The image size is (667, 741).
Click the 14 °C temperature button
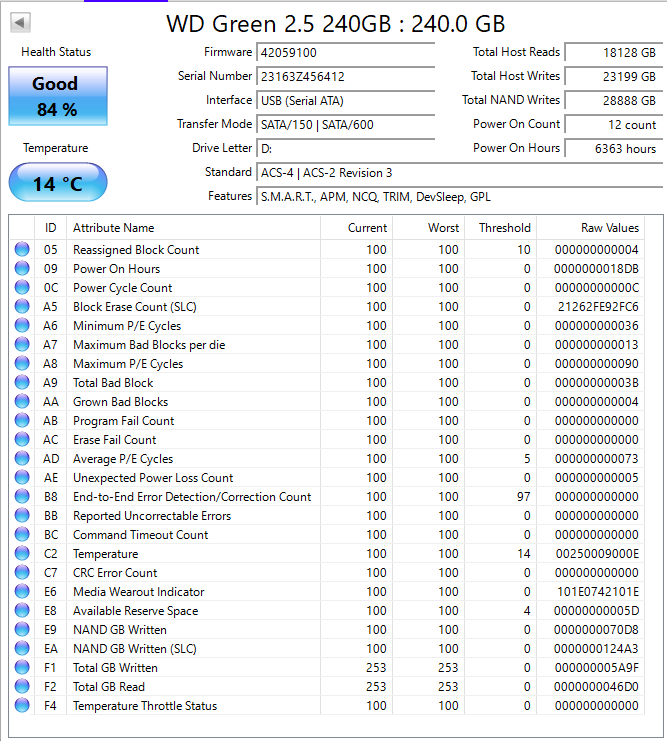[x=58, y=182]
